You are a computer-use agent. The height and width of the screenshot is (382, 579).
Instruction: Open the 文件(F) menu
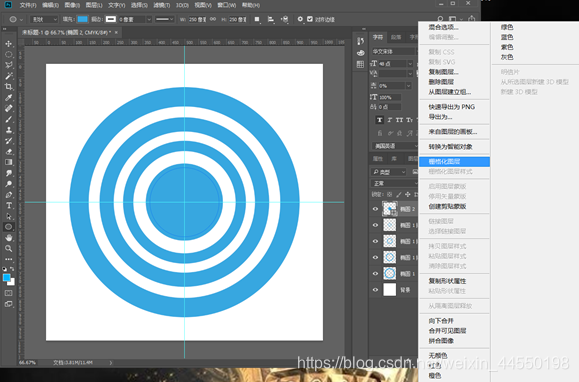point(28,5)
